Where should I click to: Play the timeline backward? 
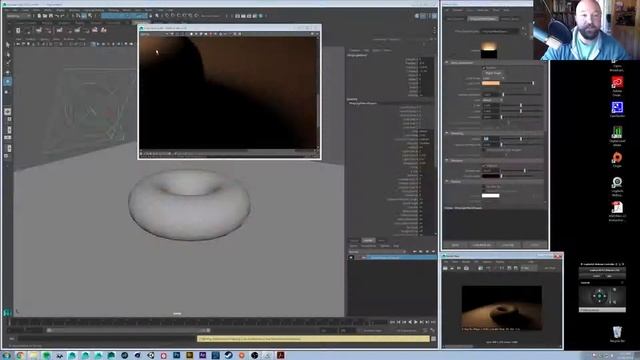click(410, 322)
